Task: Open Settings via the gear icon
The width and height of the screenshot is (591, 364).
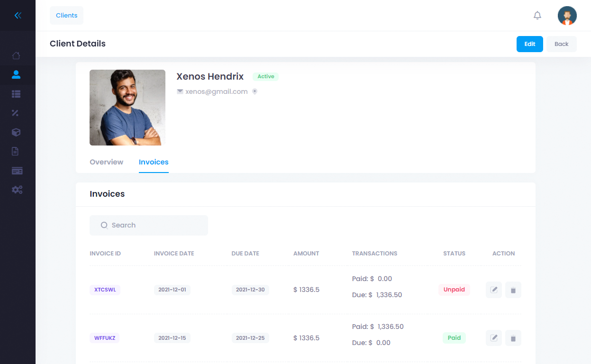Action: tap(17, 190)
